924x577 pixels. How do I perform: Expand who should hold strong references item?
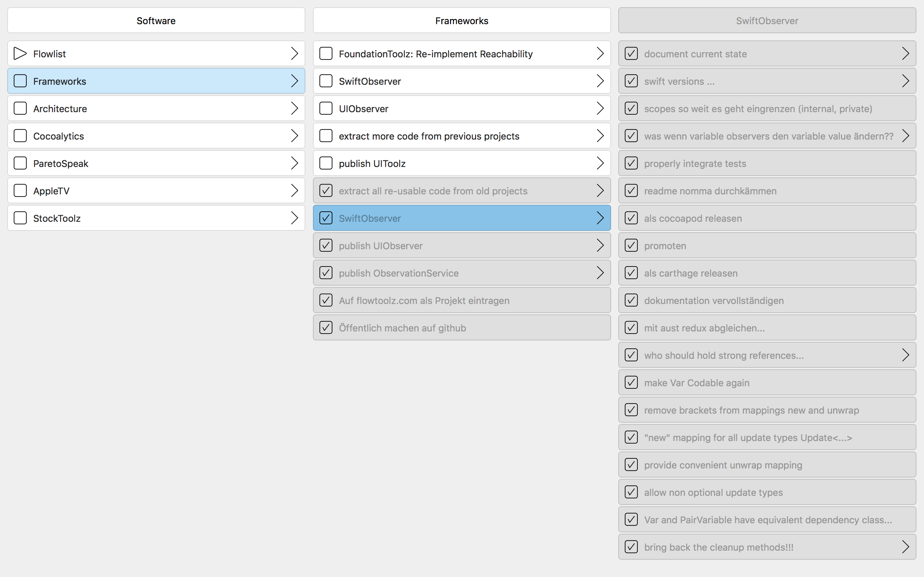[x=905, y=355]
